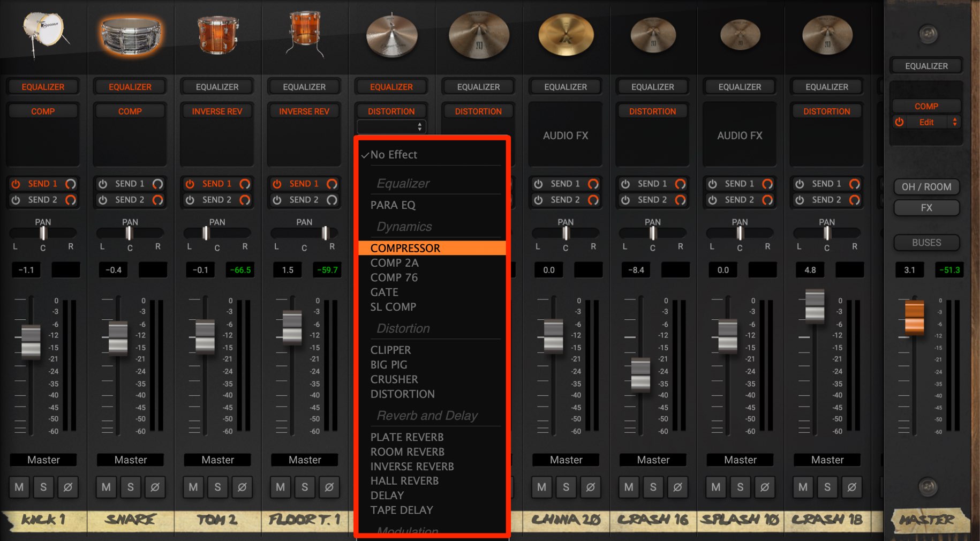Toggle Send 1 power on Snare
The width and height of the screenshot is (980, 541).
103,184
